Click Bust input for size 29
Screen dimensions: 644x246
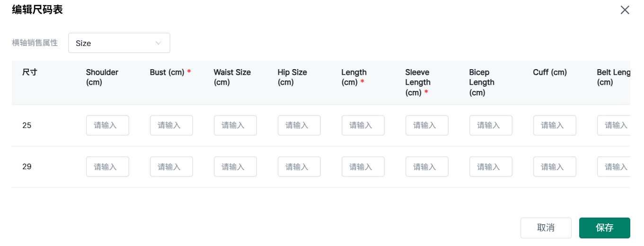click(x=171, y=167)
